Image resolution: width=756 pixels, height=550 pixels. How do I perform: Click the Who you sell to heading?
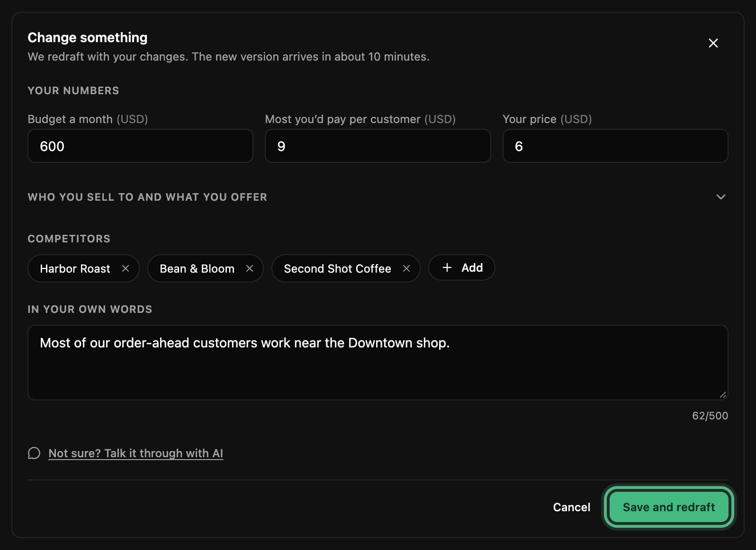(x=147, y=197)
